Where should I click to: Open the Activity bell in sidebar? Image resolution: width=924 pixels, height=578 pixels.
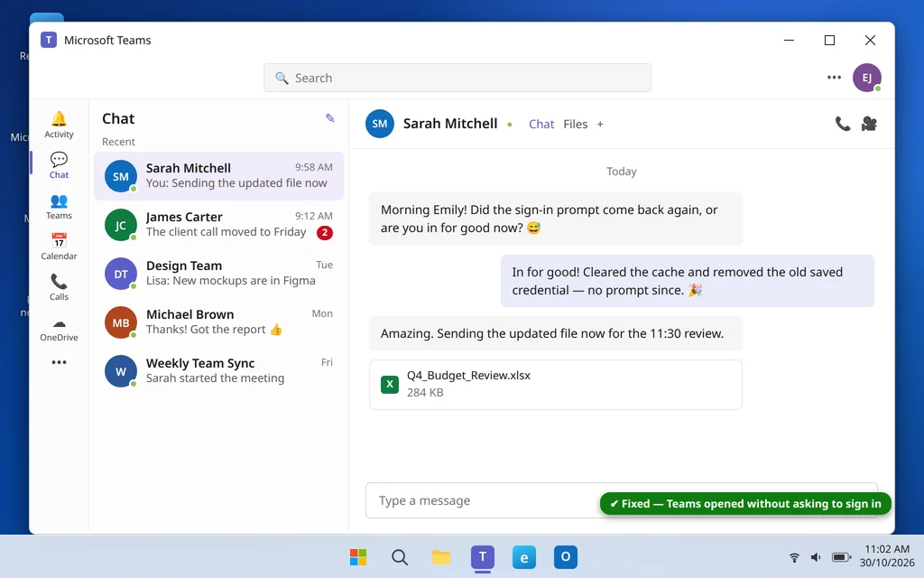coord(59,125)
